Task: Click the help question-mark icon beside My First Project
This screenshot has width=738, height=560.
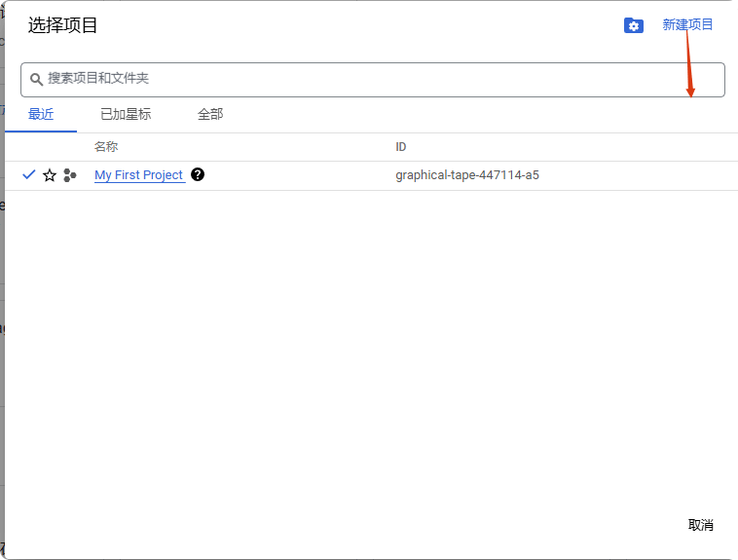Action: pos(198,174)
